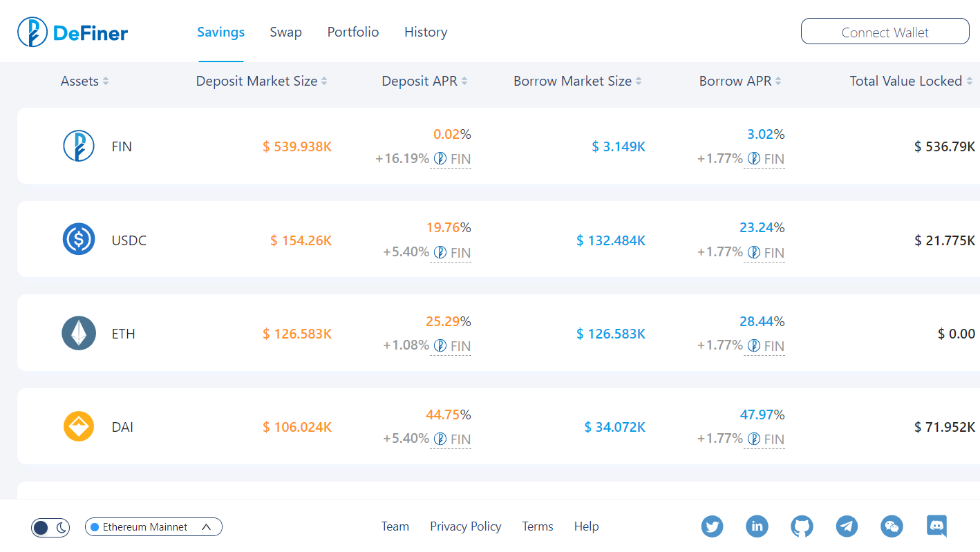Click the $ 106.024K deposit value
Viewport: 980px width, 552px height.
click(297, 427)
